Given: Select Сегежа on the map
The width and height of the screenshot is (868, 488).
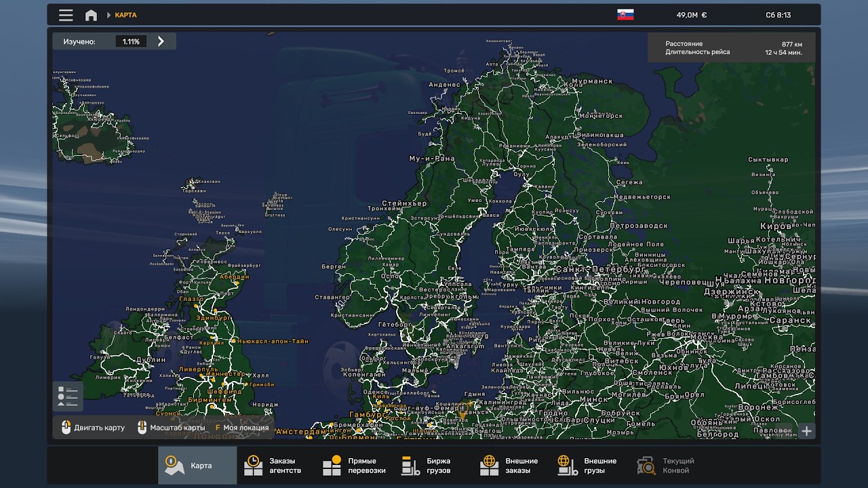Looking at the screenshot, I should tap(630, 182).
